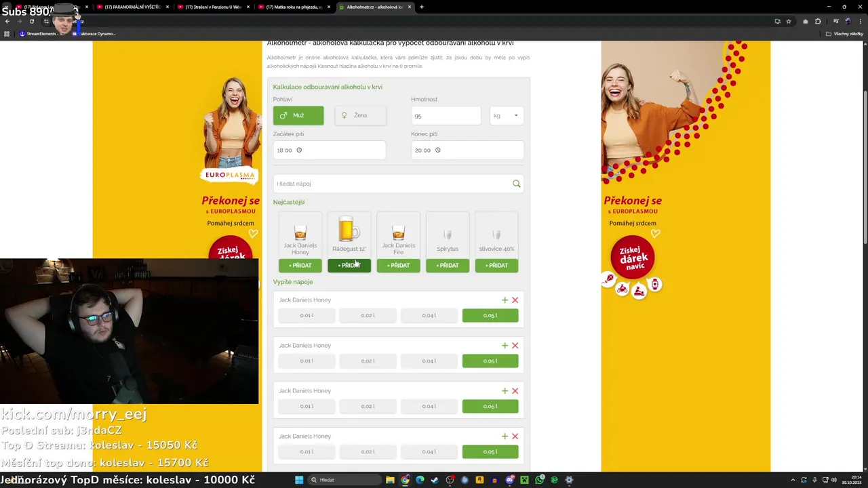868x488 pixels.
Task: Open new browser tab with plus button
Action: coord(422,7)
